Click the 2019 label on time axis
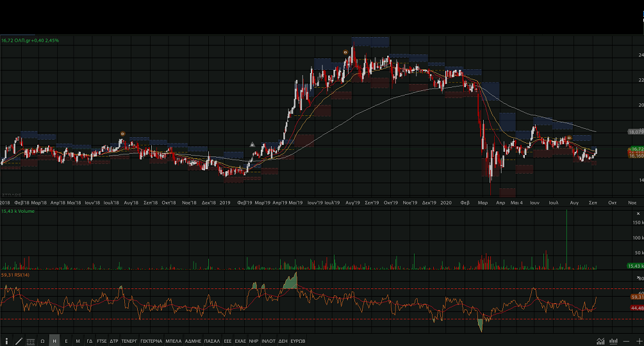Screen dimensions: 644x346 225,202
